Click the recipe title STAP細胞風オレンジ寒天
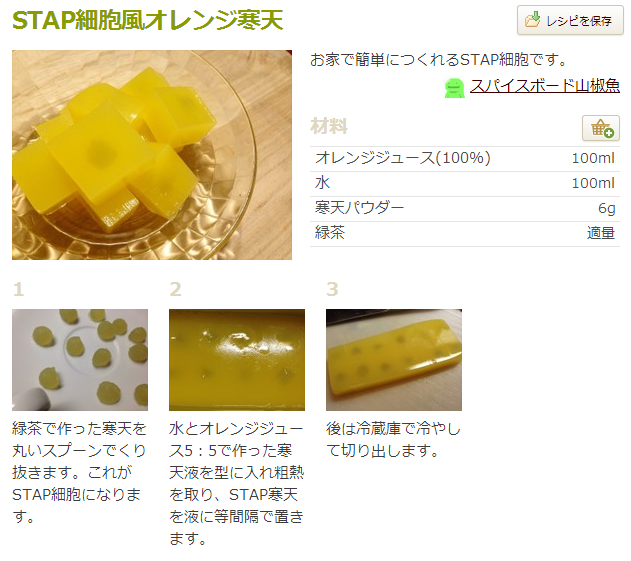 pyautogui.click(x=148, y=20)
